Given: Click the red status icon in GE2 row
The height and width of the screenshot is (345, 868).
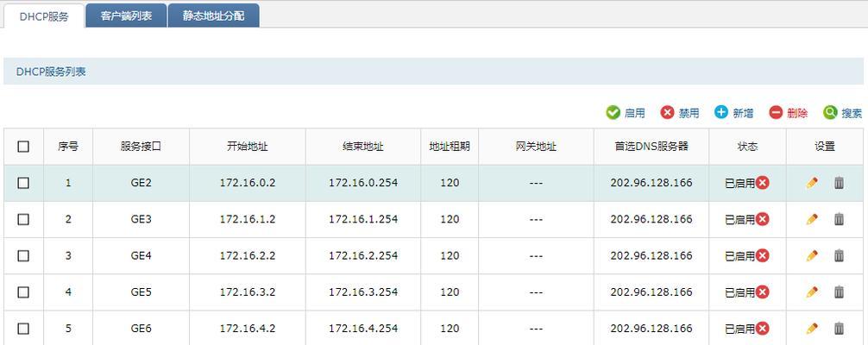Looking at the screenshot, I should tap(763, 183).
